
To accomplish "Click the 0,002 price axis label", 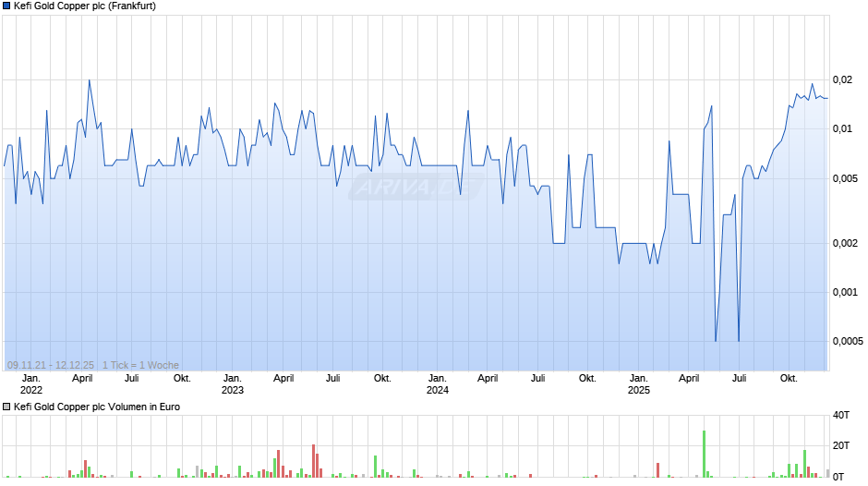I will coord(845,243).
